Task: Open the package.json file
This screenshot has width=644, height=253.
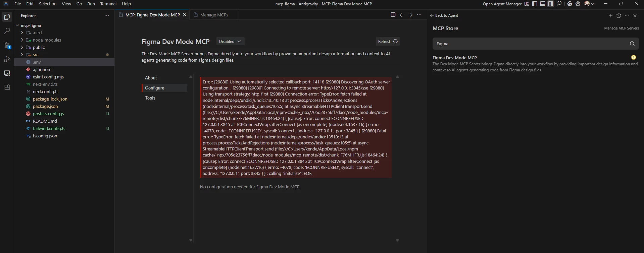Action: pos(64,106)
